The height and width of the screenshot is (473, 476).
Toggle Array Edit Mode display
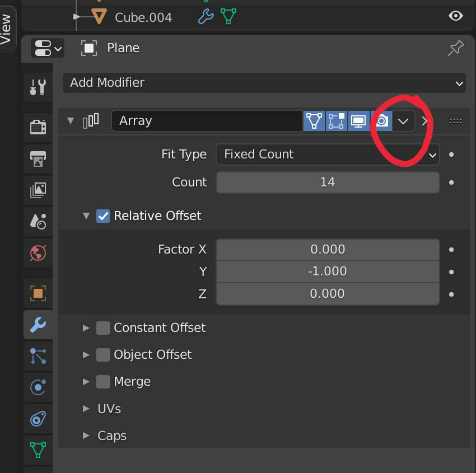point(337,121)
